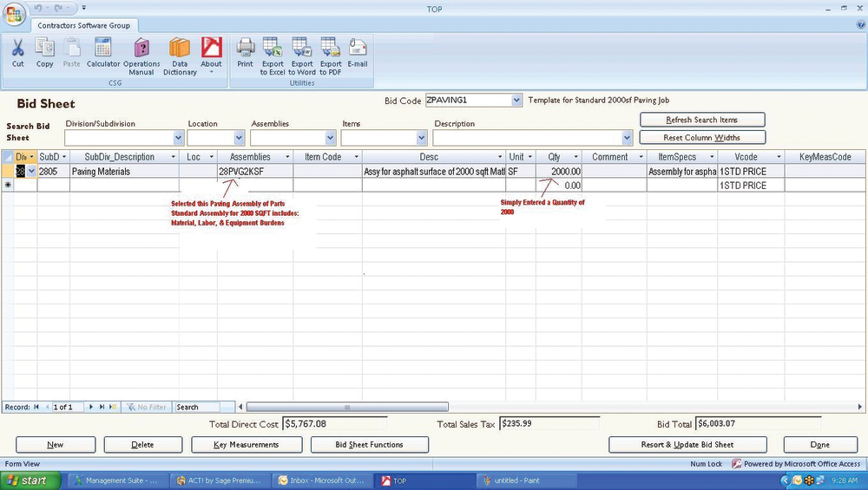This screenshot has width=868, height=490.
Task: Click the Total Direct Cost field
Action: coord(334,424)
